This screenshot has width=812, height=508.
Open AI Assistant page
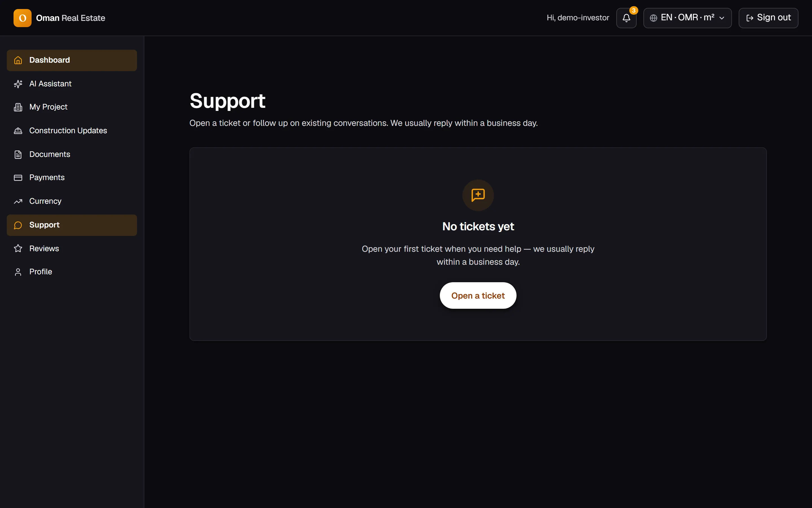(72, 84)
